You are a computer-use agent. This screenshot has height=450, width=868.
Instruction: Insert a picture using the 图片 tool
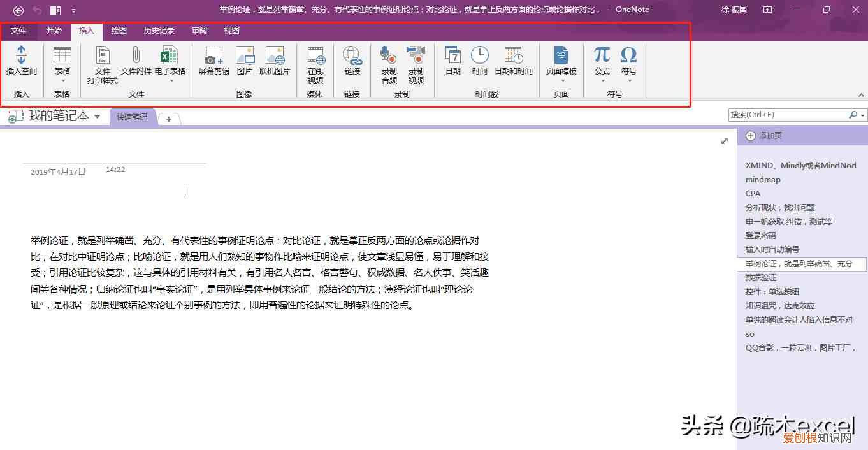coord(245,61)
